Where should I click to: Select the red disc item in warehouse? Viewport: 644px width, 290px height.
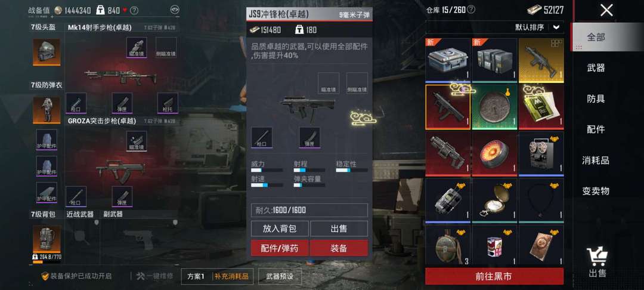[494, 153]
